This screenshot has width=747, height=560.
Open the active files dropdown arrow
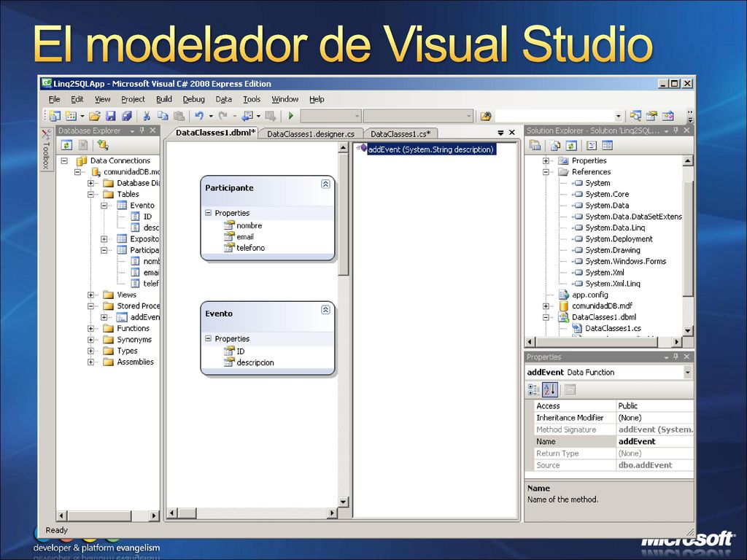(x=500, y=133)
